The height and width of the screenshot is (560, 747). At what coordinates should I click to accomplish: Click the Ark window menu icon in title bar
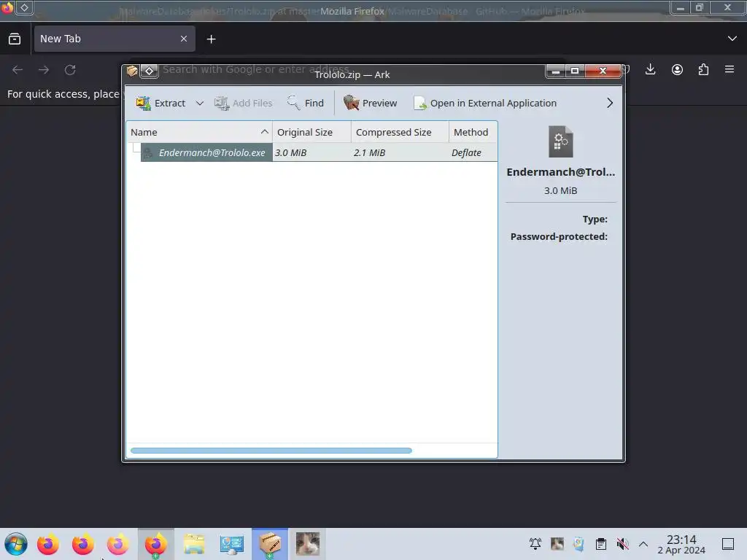tap(132, 71)
